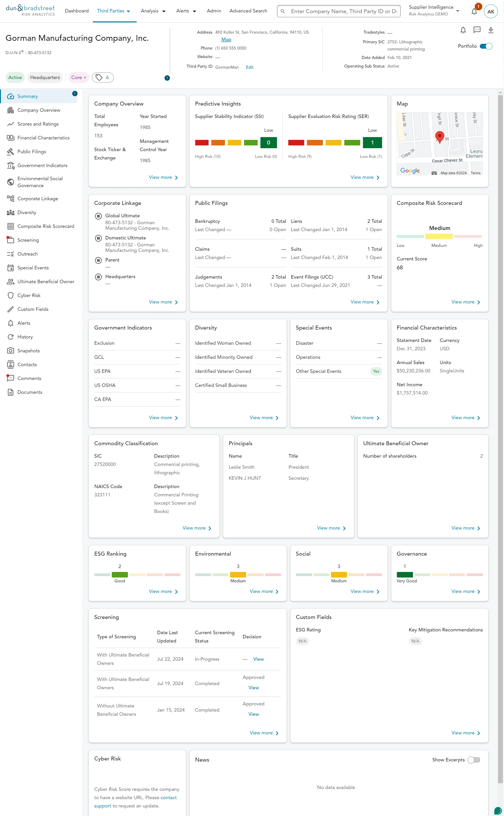Viewport: 504px width, 816px height.
Task: Open the comments icon above Portfolio toggle
Action: coord(477,30)
